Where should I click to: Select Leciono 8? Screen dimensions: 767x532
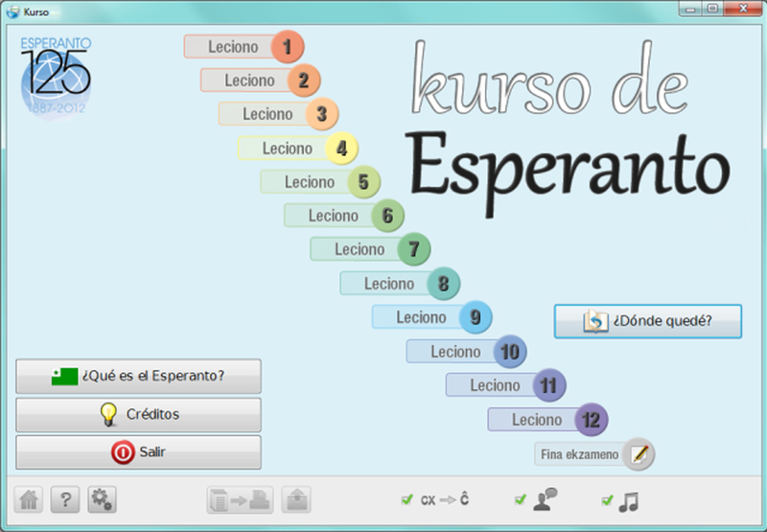coord(400,284)
